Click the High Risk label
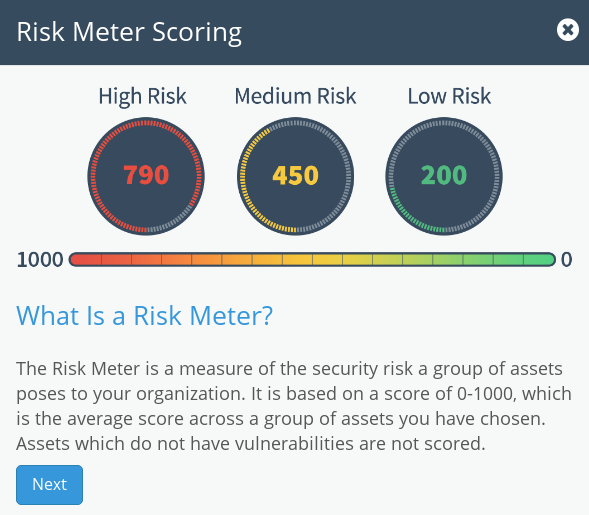Screen dimensions: 589x515 point(142,96)
